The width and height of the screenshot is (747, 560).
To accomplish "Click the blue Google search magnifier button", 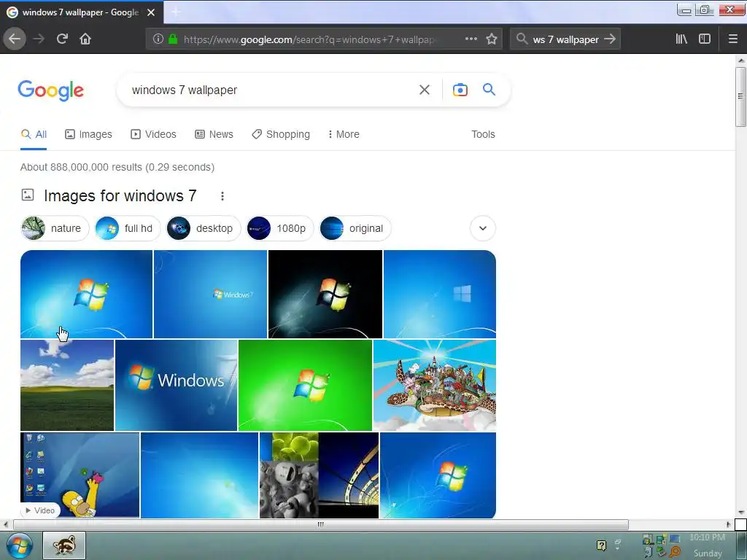I will pyautogui.click(x=489, y=89).
